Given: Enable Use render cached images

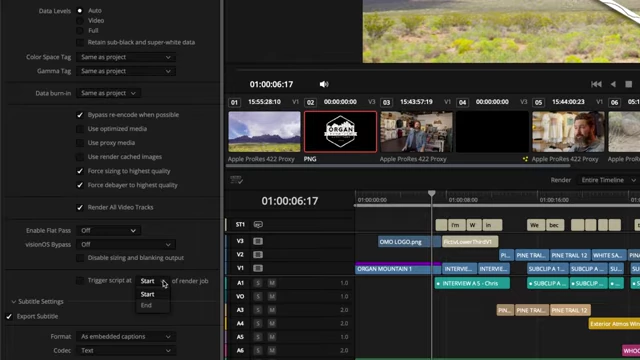Looking at the screenshot, I should coord(80,157).
